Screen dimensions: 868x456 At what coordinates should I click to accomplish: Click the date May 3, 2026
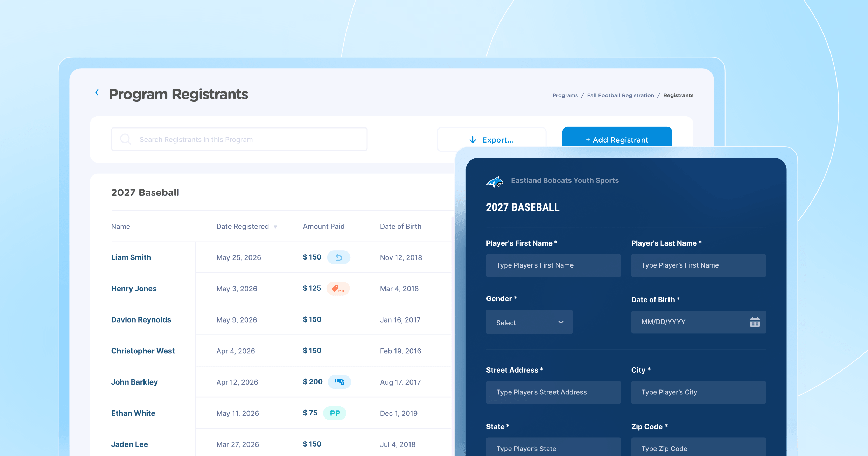coord(237,289)
